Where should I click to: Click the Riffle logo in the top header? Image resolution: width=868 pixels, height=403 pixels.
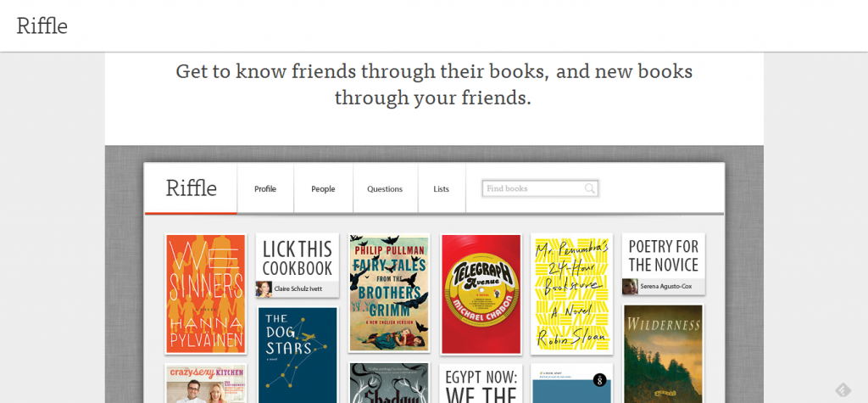(42, 25)
